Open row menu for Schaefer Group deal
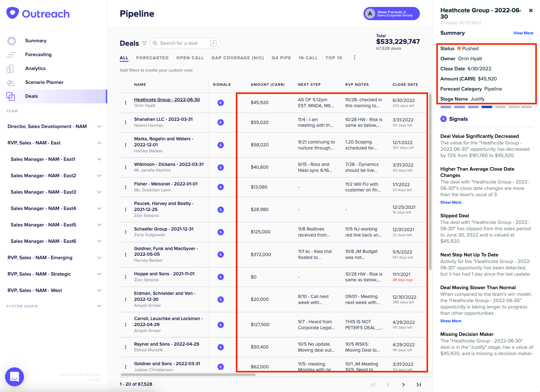The image size is (540, 392). click(x=125, y=232)
